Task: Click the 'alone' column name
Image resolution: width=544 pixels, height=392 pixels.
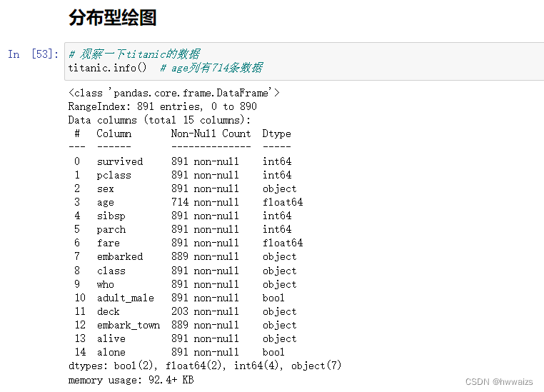Action: click(x=111, y=352)
